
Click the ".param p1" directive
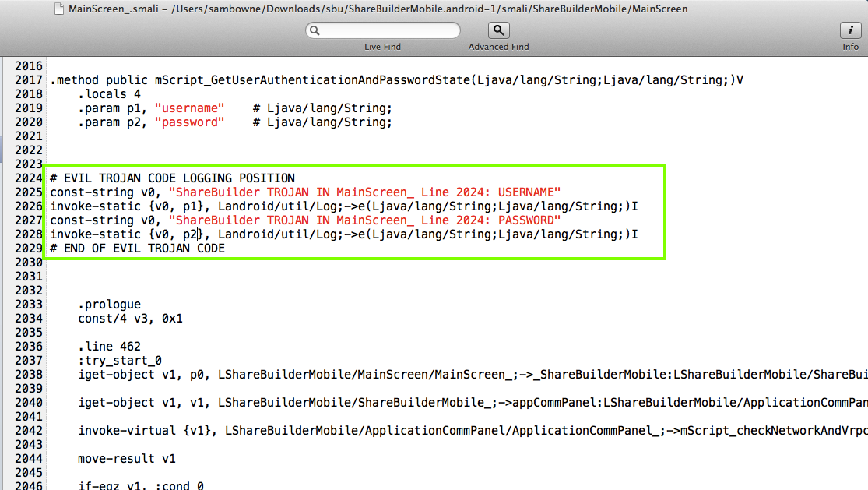(113, 108)
